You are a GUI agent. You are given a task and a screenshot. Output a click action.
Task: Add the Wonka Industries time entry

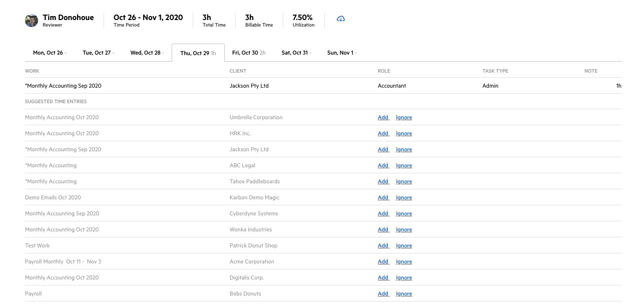tap(383, 230)
